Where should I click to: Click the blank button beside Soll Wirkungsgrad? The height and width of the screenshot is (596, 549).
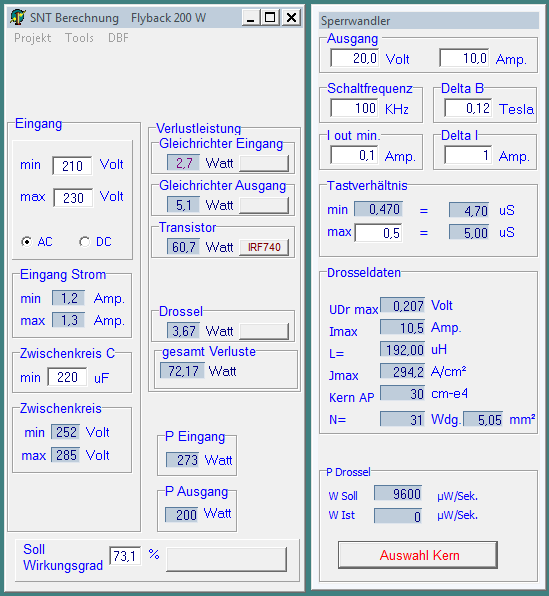[227, 559]
